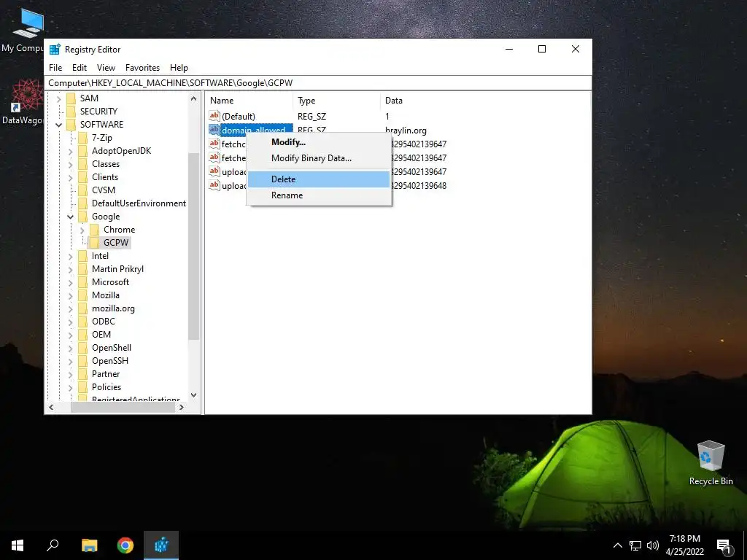Screen dimensions: 747x560
Task: Select the (Default) value name
Action: [239, 116]
